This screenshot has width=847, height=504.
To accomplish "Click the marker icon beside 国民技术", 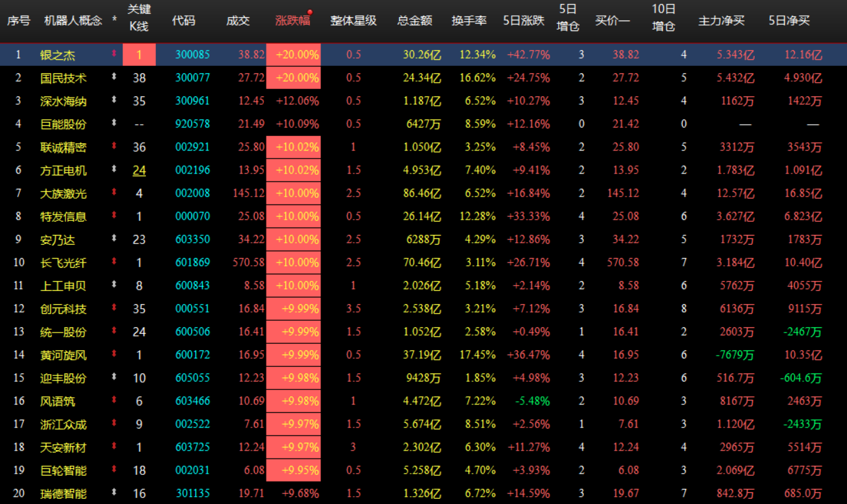I will [x=114, y=77].
